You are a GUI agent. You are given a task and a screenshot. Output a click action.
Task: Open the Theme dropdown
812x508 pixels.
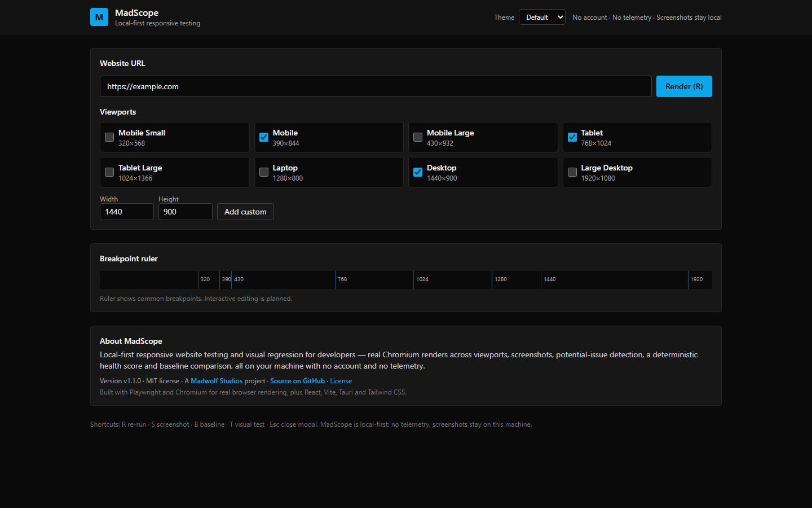click(x=542, y=17)
